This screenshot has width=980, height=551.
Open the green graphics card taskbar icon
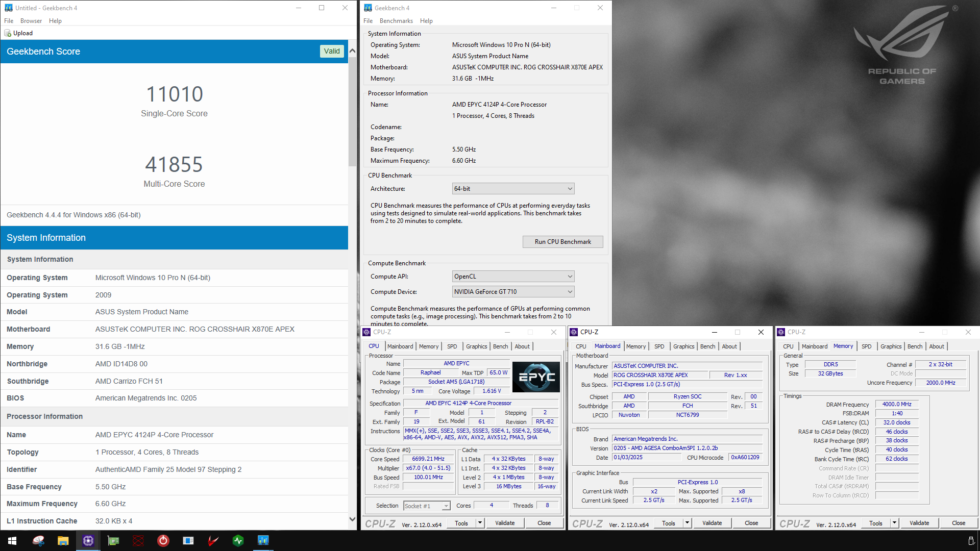pos(113,541)
